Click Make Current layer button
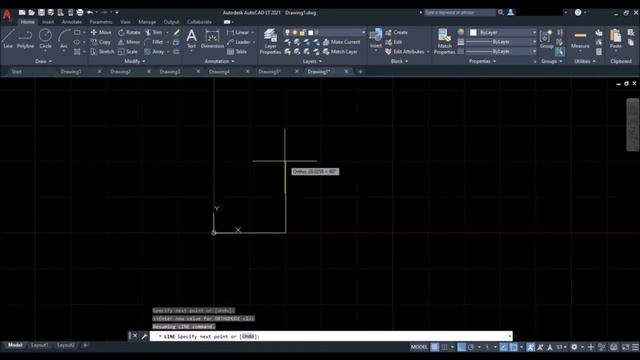 click(342, 42)
